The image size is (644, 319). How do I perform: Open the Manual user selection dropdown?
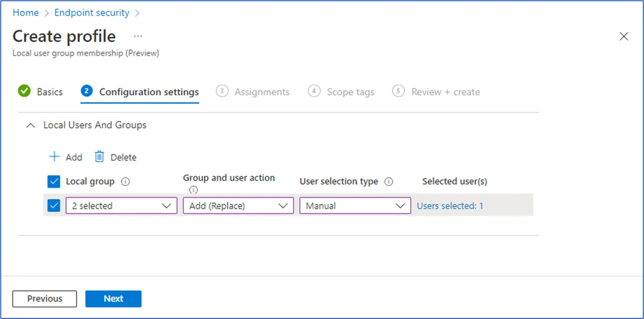(x=355, y=205)
